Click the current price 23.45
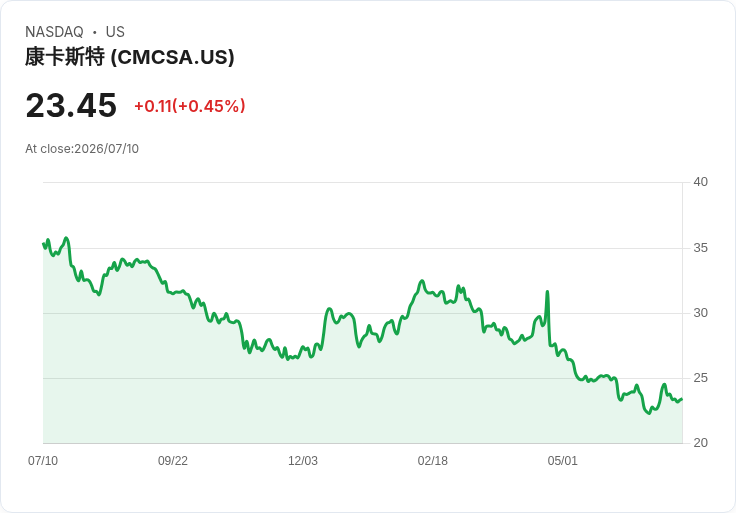This screenshot has height=513, width=736. pos(71,105)
